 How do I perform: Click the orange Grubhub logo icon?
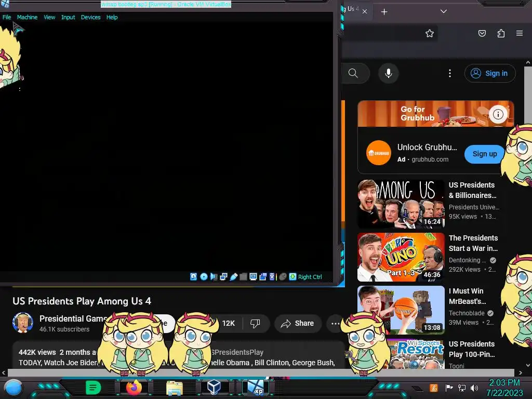(379, 153)
